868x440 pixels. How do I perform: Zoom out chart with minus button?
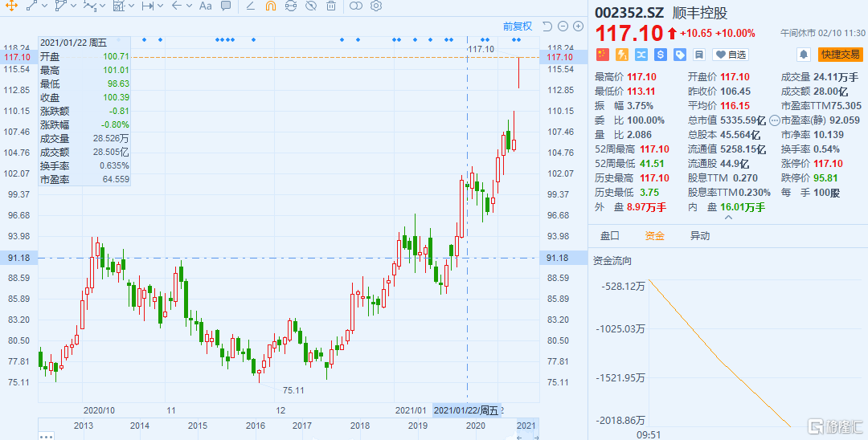tap(563, 26)
